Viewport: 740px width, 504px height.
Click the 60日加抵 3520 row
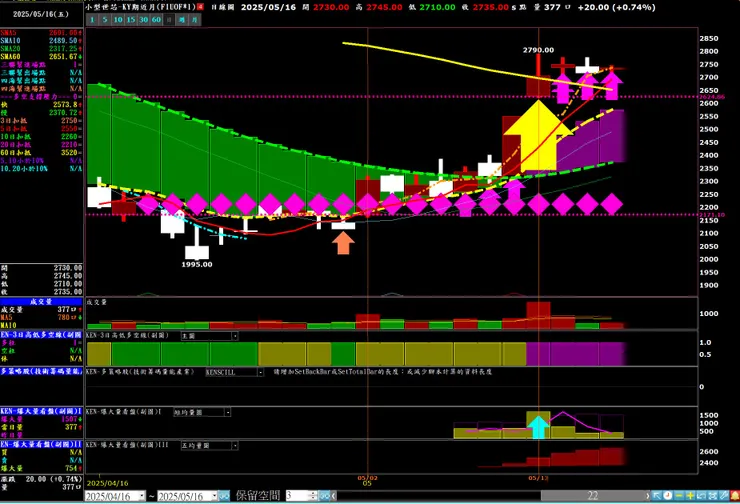click(x=42, y=152)
